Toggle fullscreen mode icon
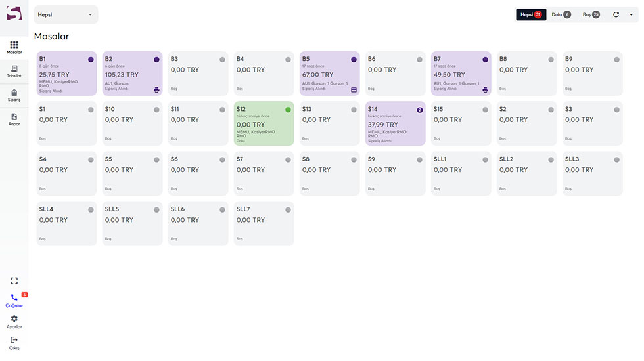The image size is (644, 361). click(x=14, y=281)
